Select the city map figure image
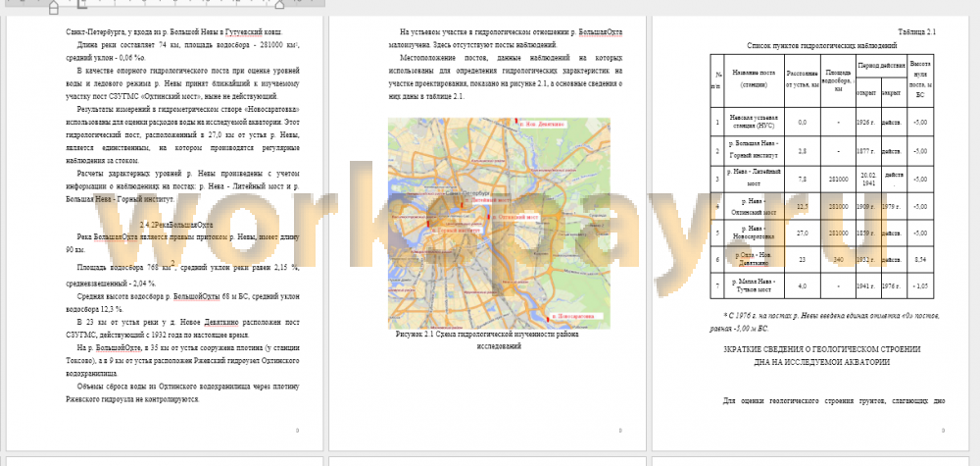The image size is (980, 466). pyautogui.click(x=499, y=224)
